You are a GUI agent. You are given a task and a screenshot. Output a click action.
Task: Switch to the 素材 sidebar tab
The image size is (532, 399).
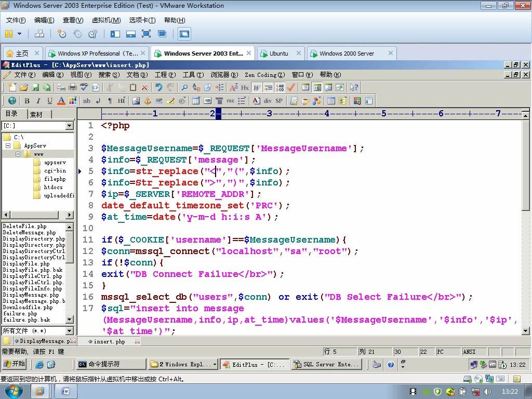pyautogui.click(x=37, y=115)
